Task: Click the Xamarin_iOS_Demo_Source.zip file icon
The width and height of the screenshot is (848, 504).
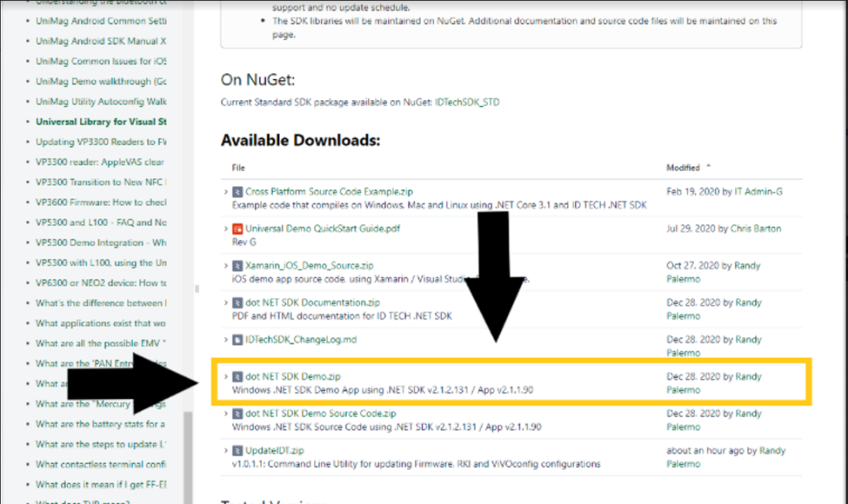Action: coord(237,266)
